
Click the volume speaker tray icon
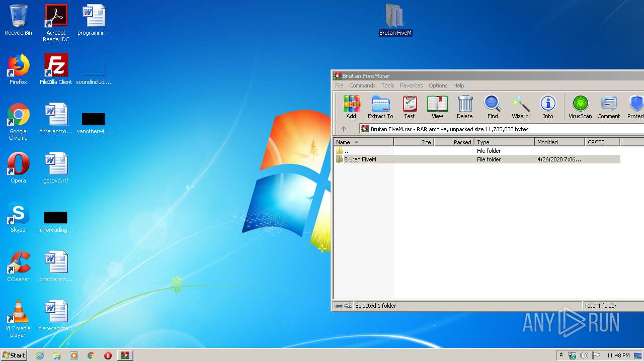(584, 355)
